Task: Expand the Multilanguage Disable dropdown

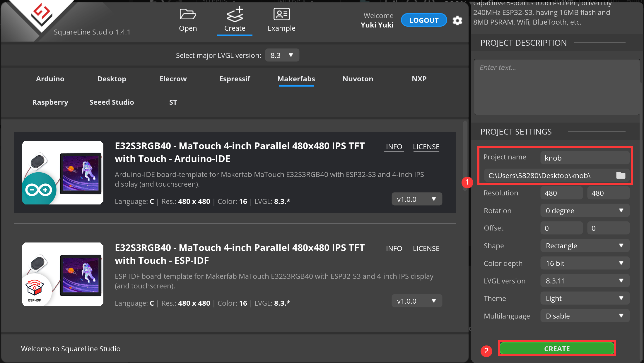Action: 585,316
